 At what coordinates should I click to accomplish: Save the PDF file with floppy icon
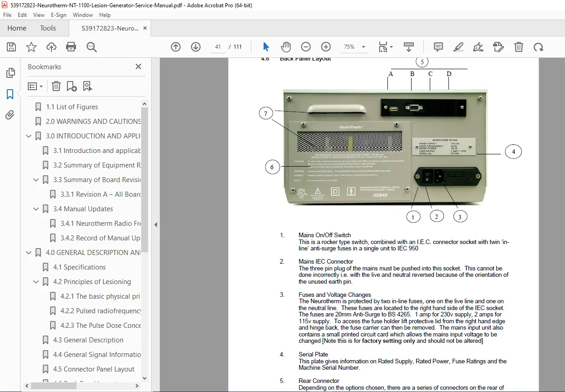point(11,47)
